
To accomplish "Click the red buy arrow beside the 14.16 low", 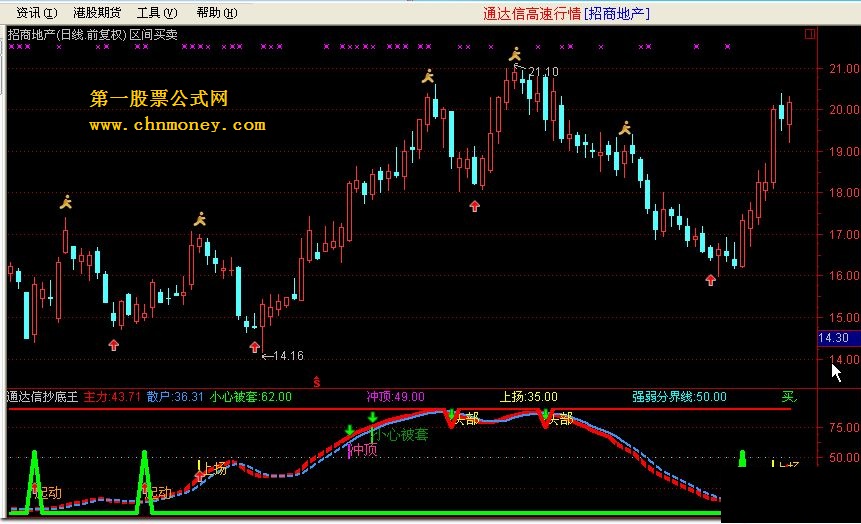I will coord(254,347).
